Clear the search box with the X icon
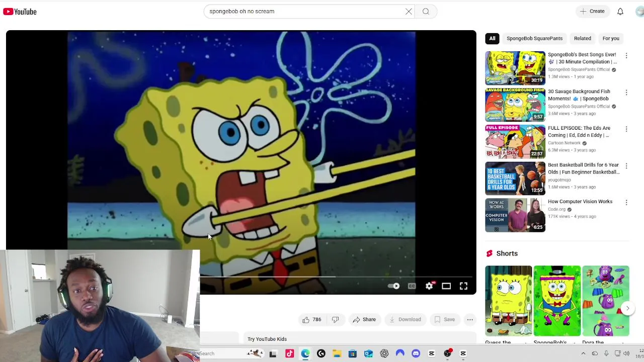The height and width of the screenshot is (362, 644). point(409,12)
